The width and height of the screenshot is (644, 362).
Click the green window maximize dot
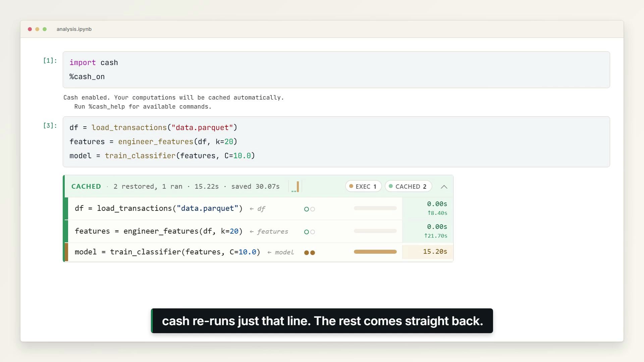45,29
